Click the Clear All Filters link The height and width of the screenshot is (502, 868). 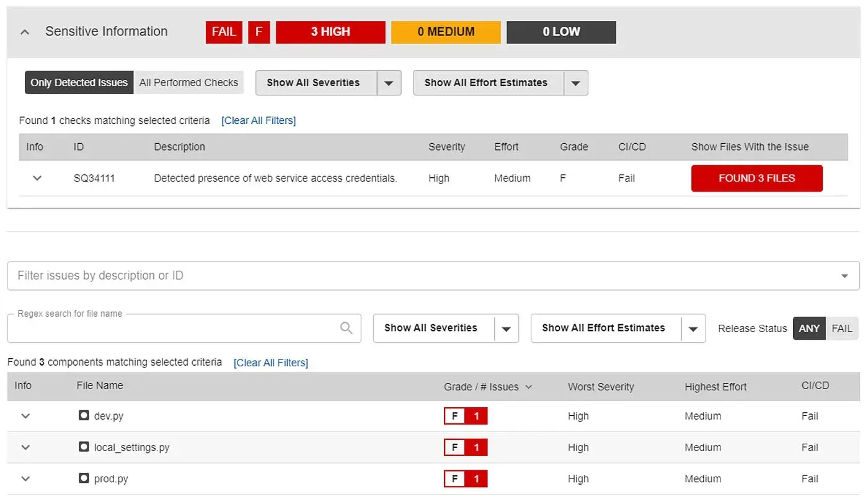click(x=259, y=120)
